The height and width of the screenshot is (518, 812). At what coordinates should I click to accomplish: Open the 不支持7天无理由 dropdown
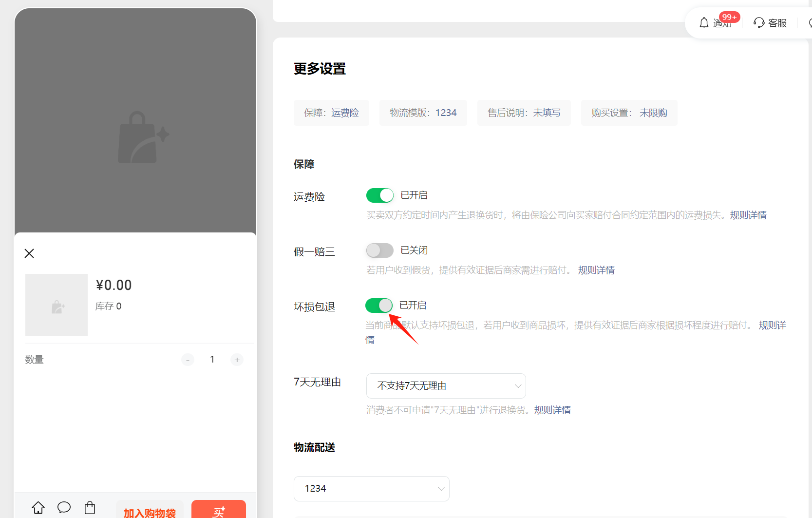(446, 385)
